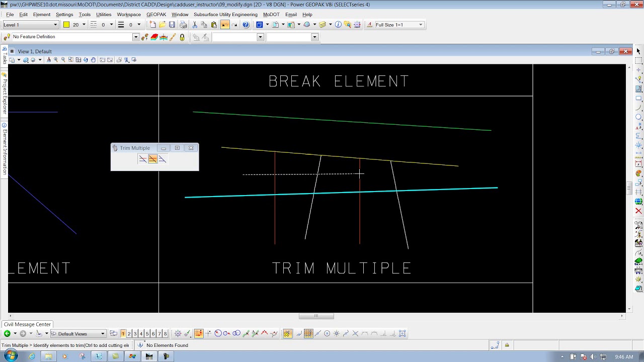Open the GEOPAK menu
The image size is (644, 362).
coord(156,15)
